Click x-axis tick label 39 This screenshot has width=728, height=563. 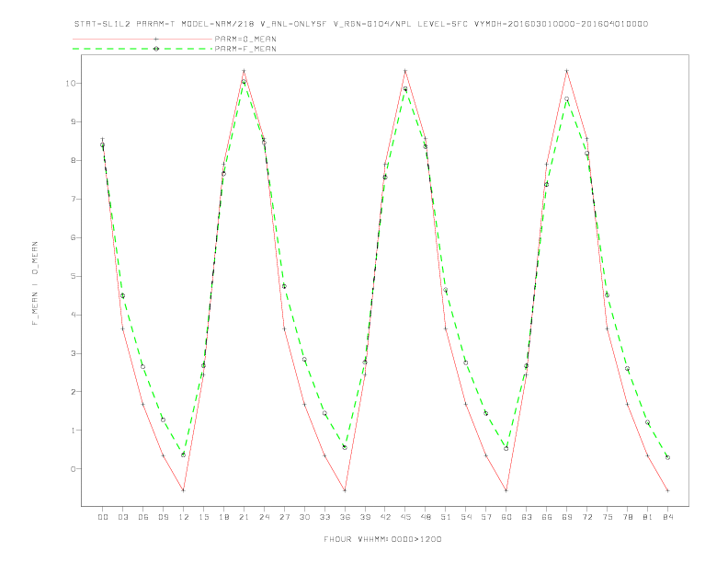click(x=365, y=517)
